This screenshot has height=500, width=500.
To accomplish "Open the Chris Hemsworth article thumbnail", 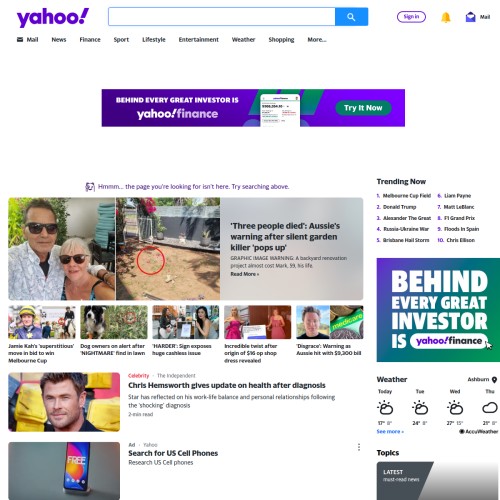I will (x=64, y=402).
